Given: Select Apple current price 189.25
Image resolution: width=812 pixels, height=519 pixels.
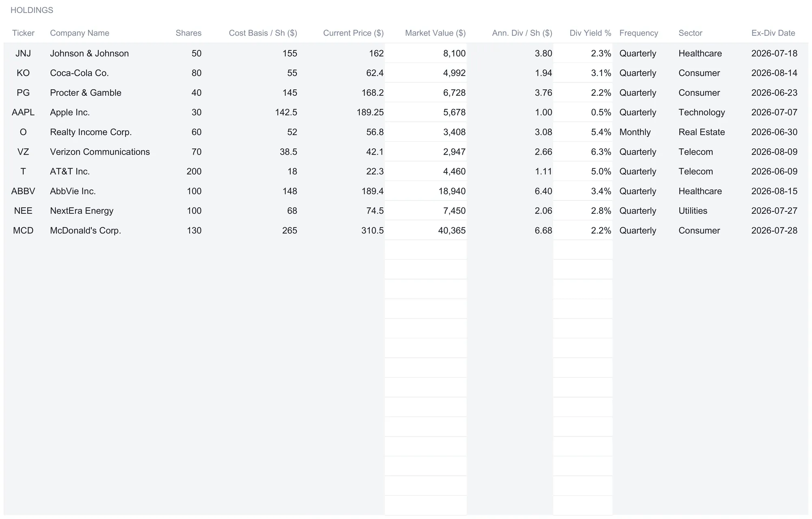Looking at the screenshot, I should click(x=342, y=112).
